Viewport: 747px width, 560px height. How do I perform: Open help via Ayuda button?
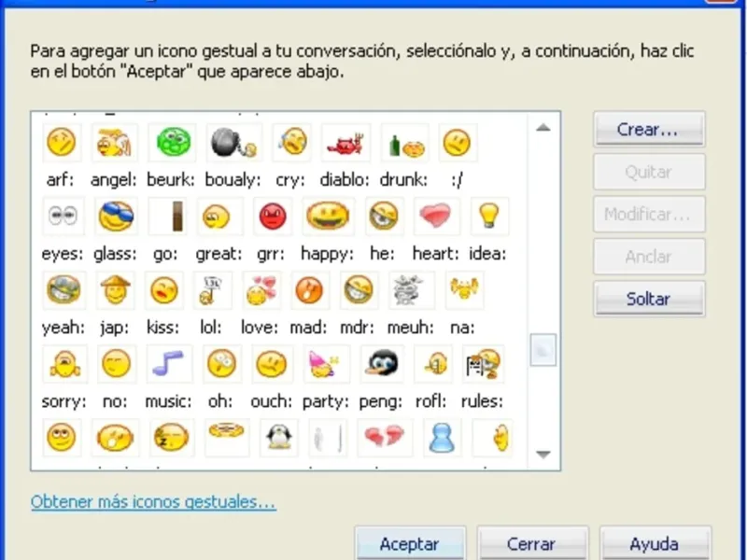pyautogui.click(x=655, y=544)
